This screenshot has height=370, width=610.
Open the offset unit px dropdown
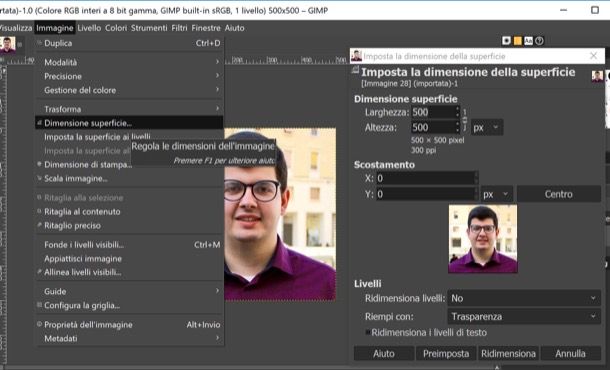[x=497, y=194]
